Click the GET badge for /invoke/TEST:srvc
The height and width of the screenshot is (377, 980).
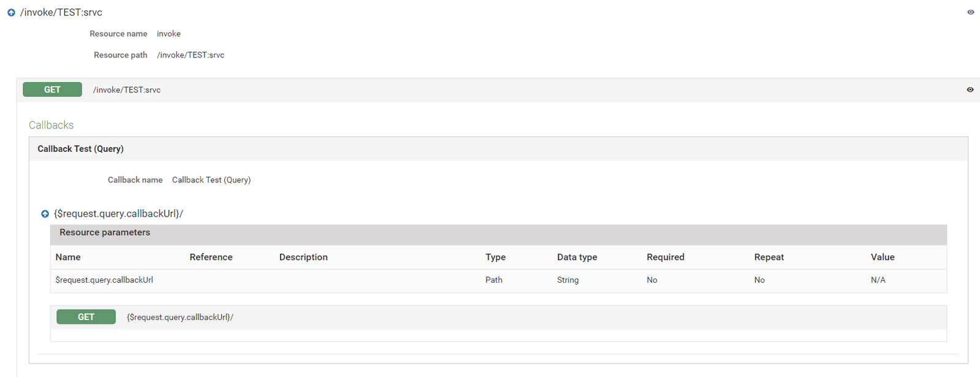52,90
